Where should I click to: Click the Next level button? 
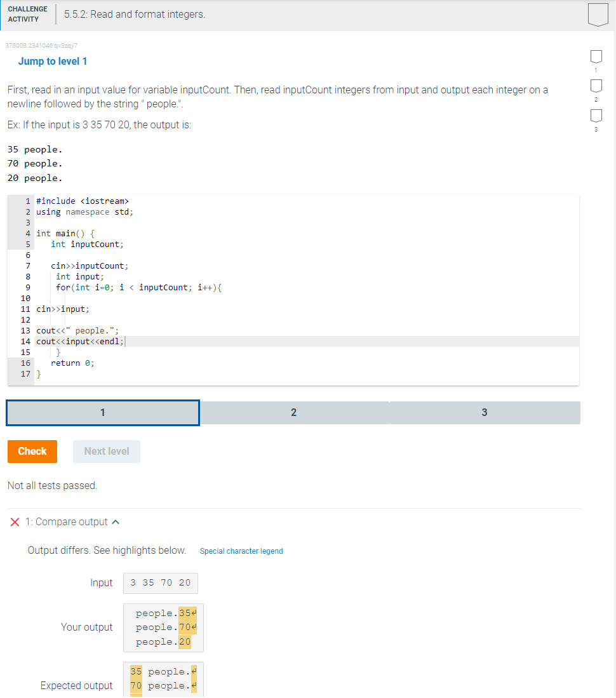pos(106,451)
